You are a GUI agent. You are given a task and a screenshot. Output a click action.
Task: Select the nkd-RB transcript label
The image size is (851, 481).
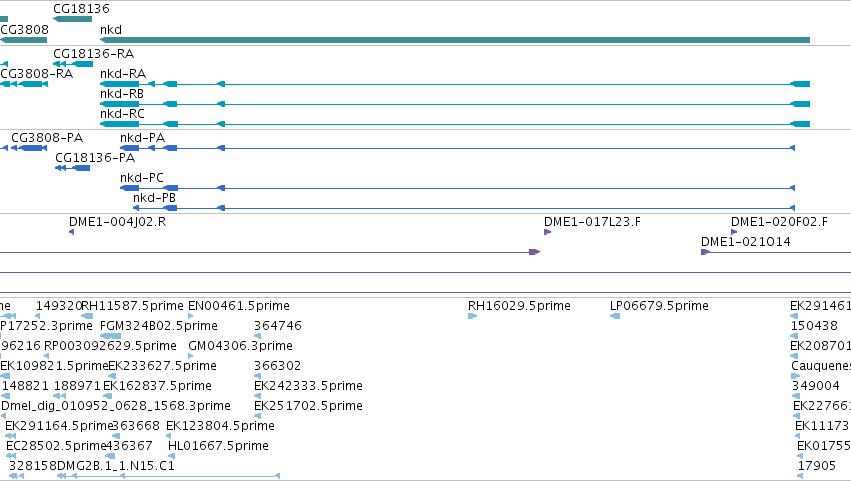122,94
